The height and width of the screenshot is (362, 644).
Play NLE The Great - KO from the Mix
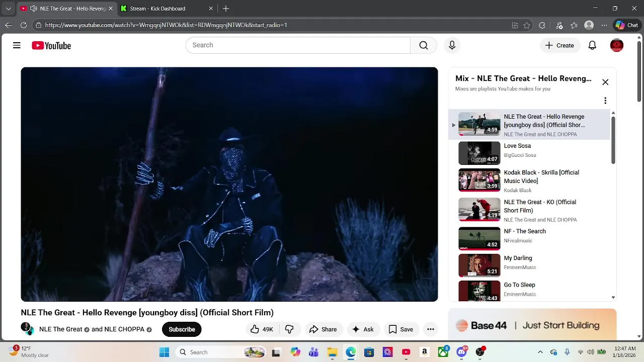(x=529, y=210)
